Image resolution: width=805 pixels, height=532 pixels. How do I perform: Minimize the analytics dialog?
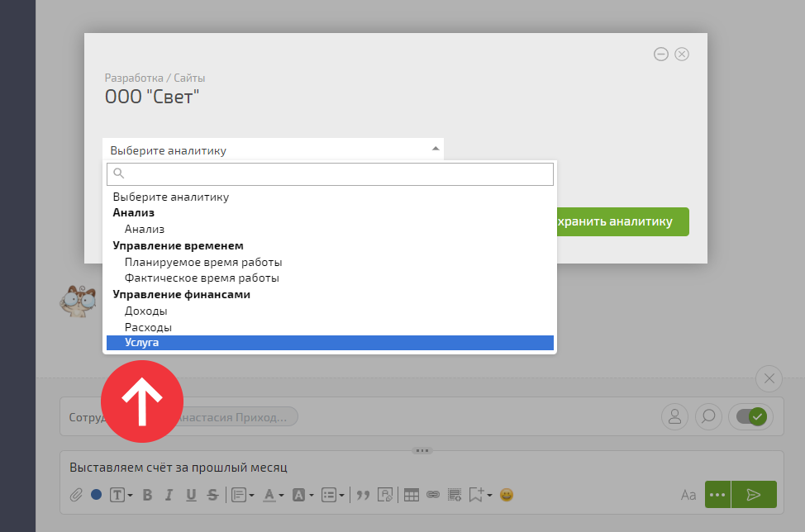coord(660,54)
